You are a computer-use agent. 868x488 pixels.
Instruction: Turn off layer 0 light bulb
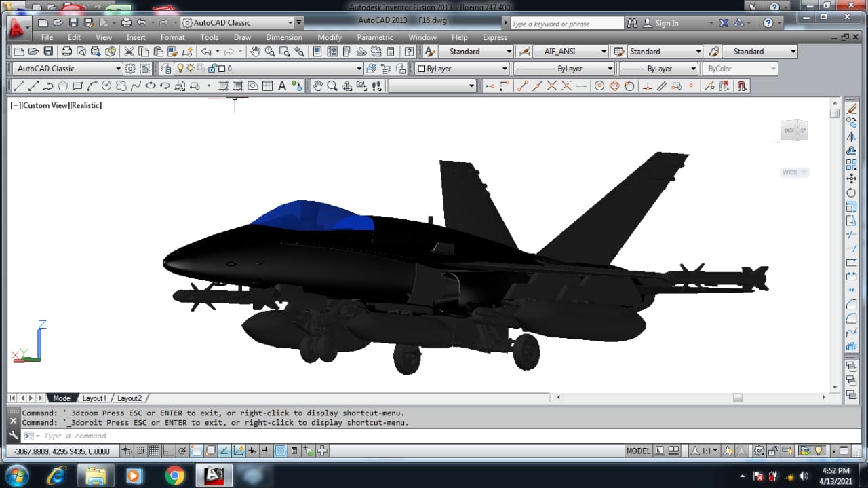pyautogui.click(x=180, y=68)
